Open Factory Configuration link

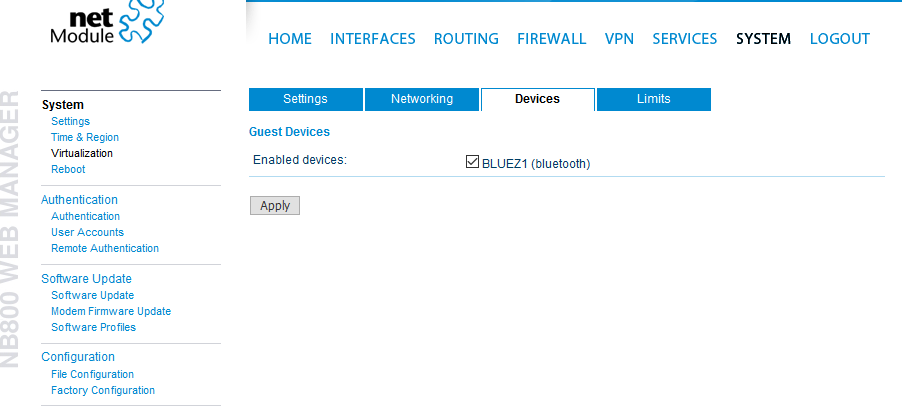point(103,390)
